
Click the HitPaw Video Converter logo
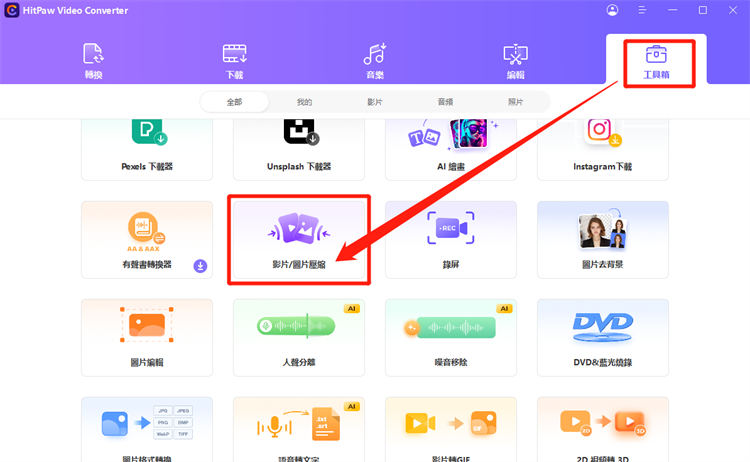[x=12, y=10]
